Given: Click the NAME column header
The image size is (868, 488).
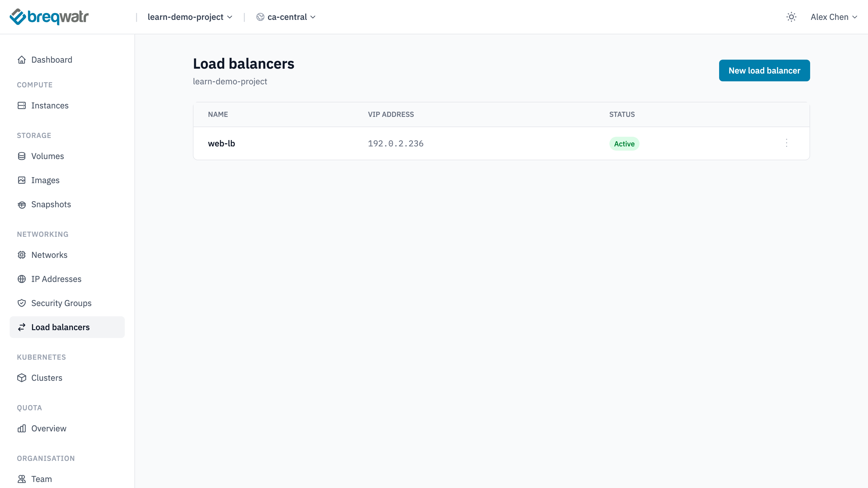Looking at the screenshot, I should (218, 114).
